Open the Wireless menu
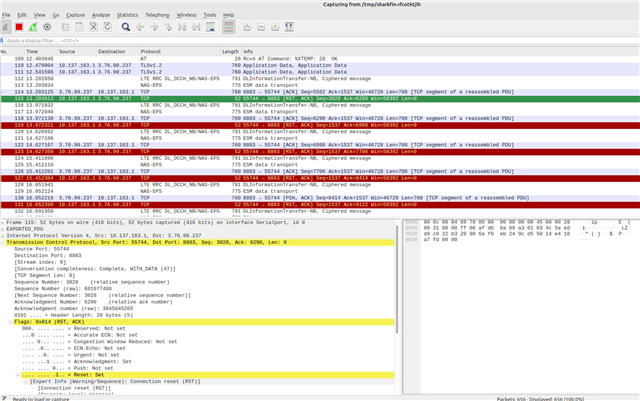Viewport: 640px width, 401px height. point(186,15)
